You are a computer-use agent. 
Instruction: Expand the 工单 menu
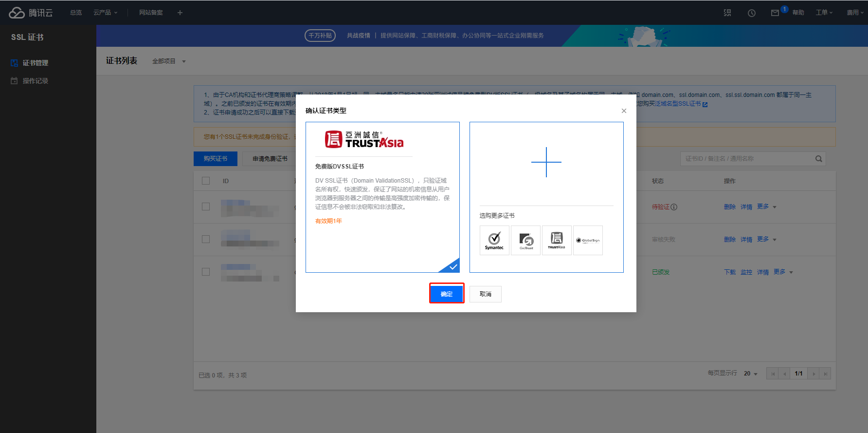point(824,13)
